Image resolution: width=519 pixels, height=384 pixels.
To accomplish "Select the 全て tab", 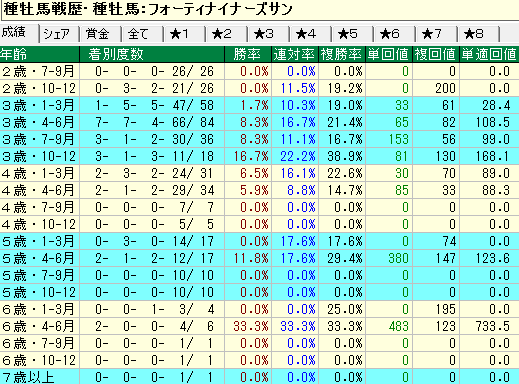I will 142,34.
